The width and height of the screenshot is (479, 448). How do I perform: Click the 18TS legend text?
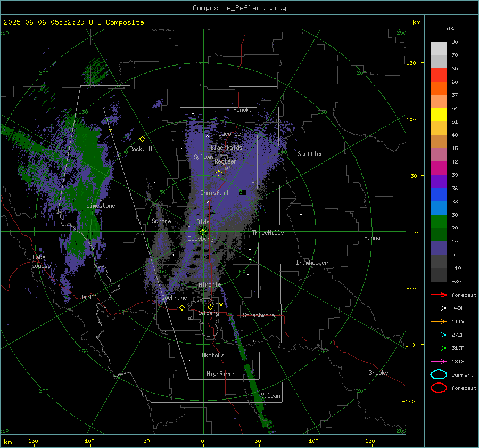click(458, 362)
